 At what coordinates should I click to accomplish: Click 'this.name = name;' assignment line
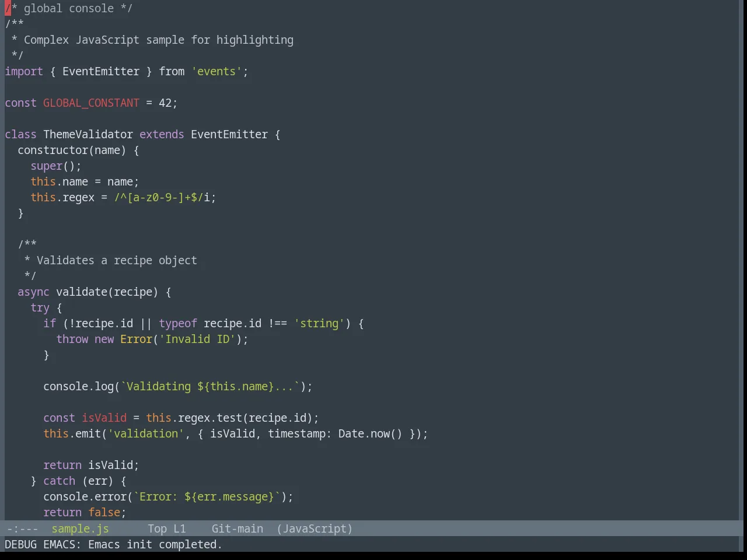click(x=85, y=181)
